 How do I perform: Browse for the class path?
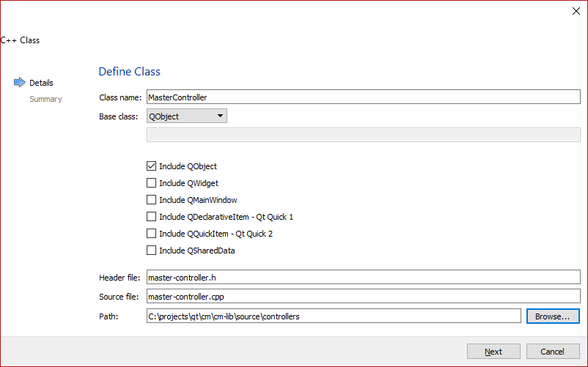click(x=552, y=316)
